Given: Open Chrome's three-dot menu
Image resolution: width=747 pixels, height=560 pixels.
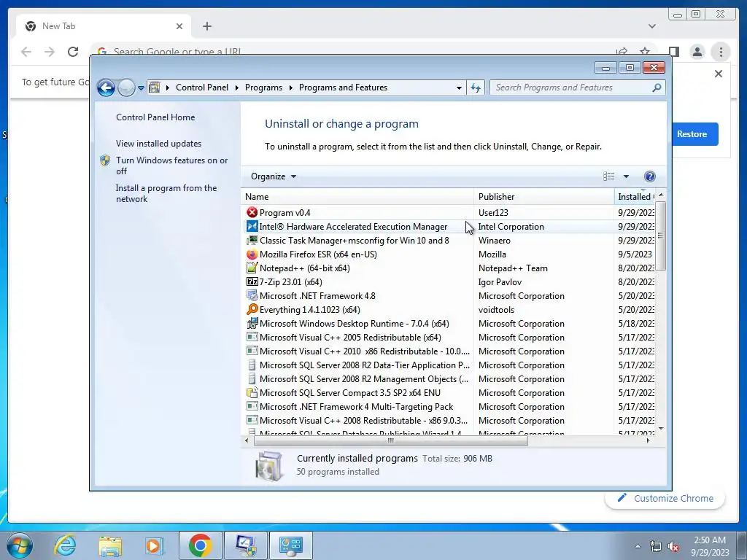Looking at the screenshot, I should click(x=721, y=52).
